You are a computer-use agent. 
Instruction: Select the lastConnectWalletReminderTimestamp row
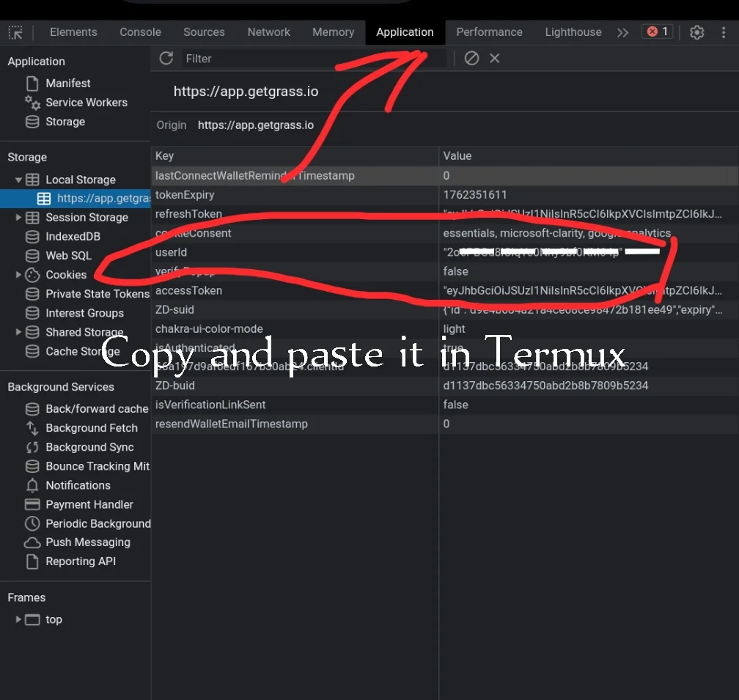click(x=445, y=176)
